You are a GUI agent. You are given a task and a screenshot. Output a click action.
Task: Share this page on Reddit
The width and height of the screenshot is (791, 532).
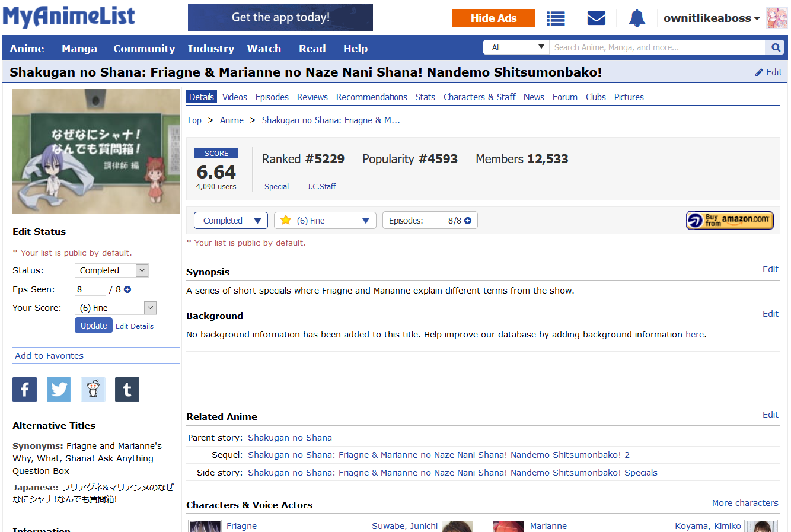click(93, 389)
